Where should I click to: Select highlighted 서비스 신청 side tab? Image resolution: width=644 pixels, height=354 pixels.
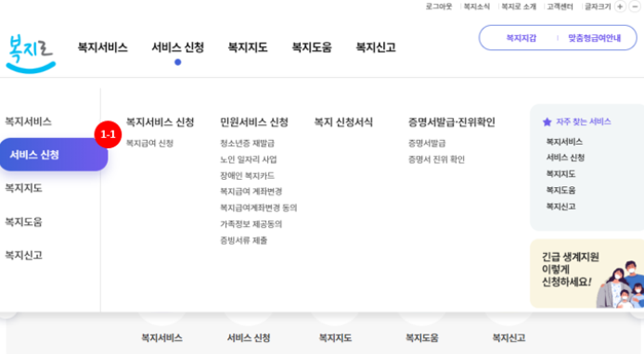point(54,155)
